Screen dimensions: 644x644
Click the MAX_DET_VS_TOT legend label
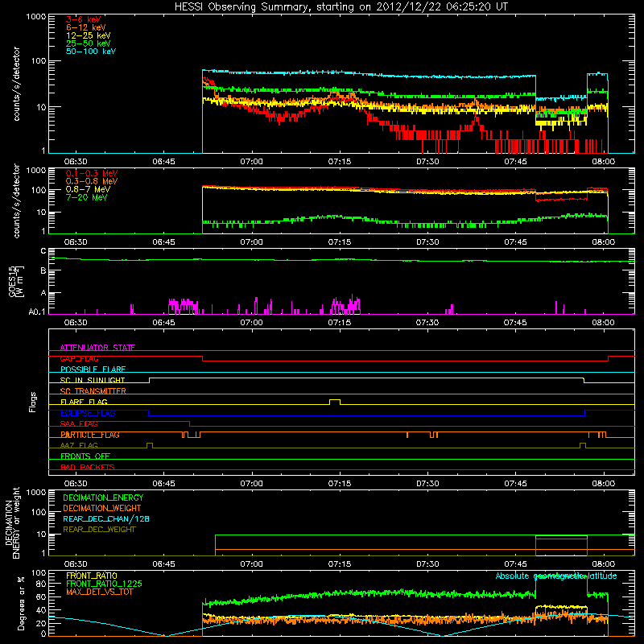99,592
